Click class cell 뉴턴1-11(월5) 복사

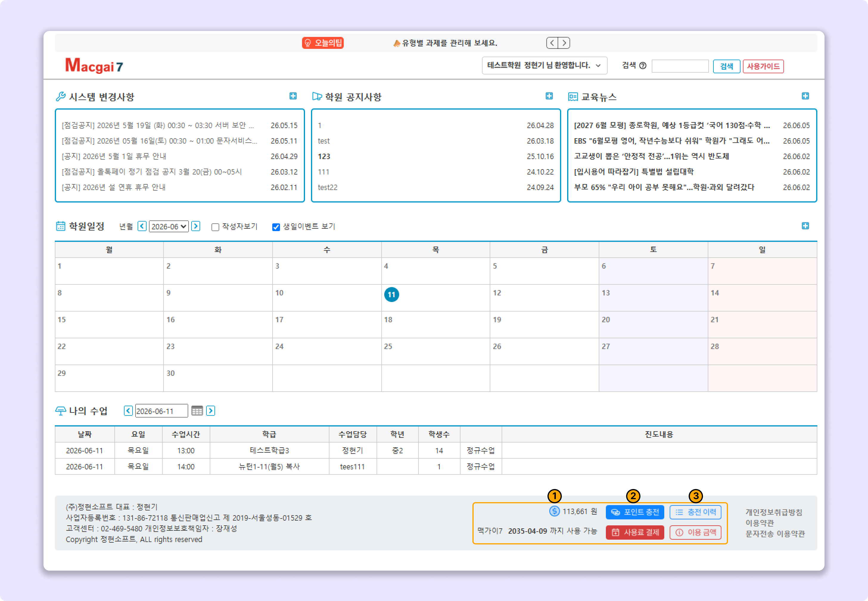[x=269, y=467]
